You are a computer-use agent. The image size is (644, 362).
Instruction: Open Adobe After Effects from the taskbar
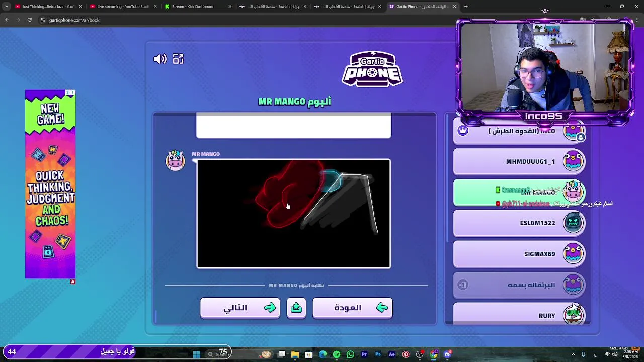pos(392,354)
